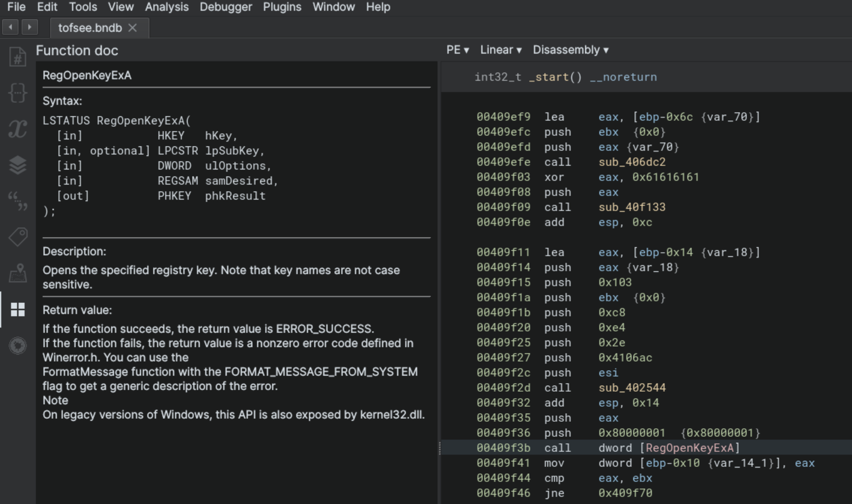Open the Tags sidebar panel
The image size is (852, 504).
pos(18,237)
